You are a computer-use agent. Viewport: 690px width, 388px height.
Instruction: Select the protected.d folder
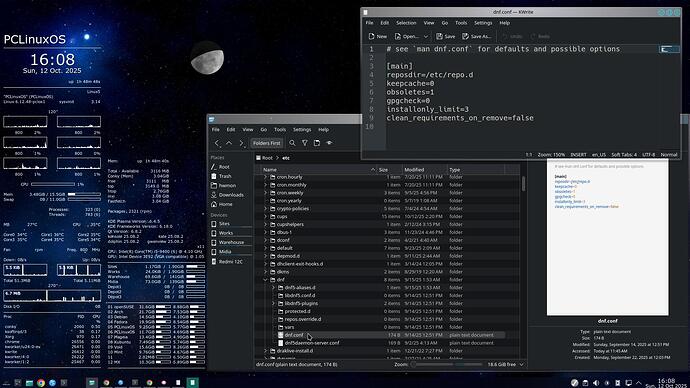coord(297,311)
